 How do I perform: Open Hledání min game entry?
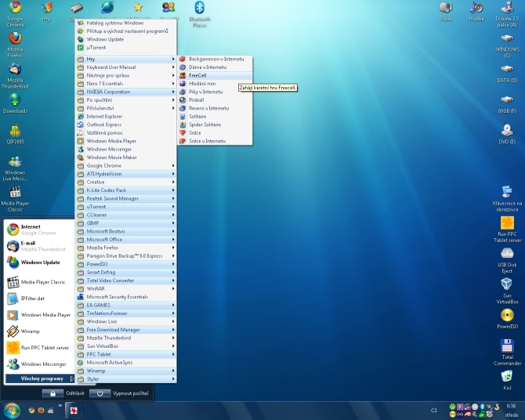[x=201, y=83]
